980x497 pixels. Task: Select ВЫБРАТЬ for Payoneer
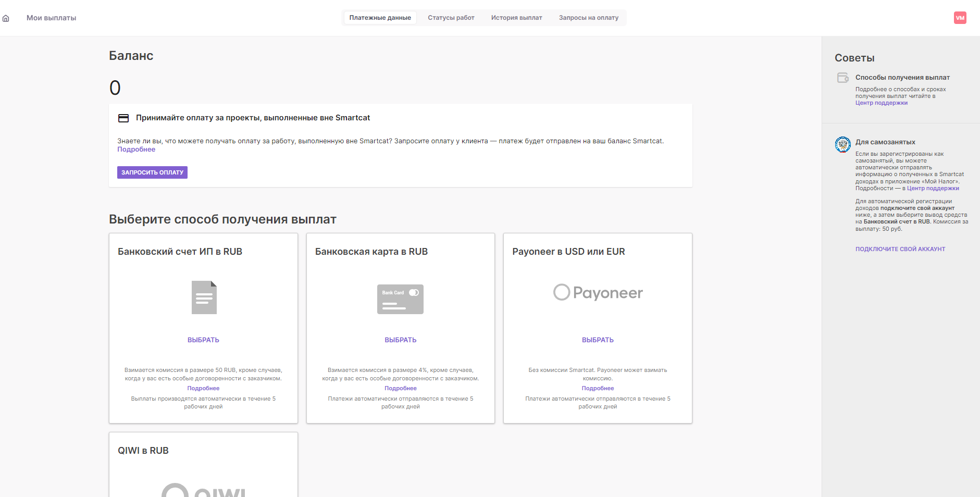click(x=598, y=340)
